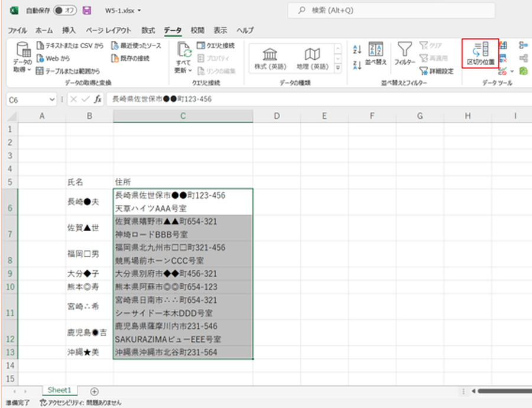Select the データ (Data) tab
This screenshot has height=408, width=532.
[x=173, y=31]
